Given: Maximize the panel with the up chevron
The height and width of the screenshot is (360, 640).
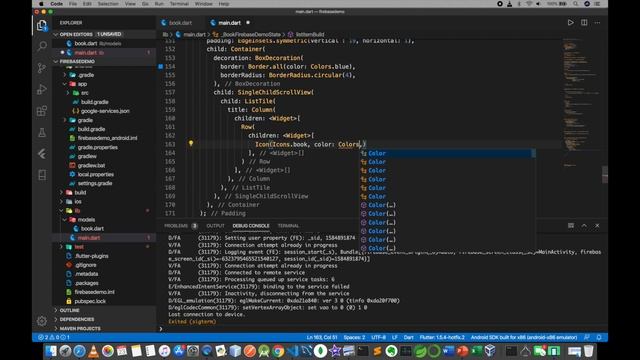Looking at the screenshot, I should [x=584, y=226].
